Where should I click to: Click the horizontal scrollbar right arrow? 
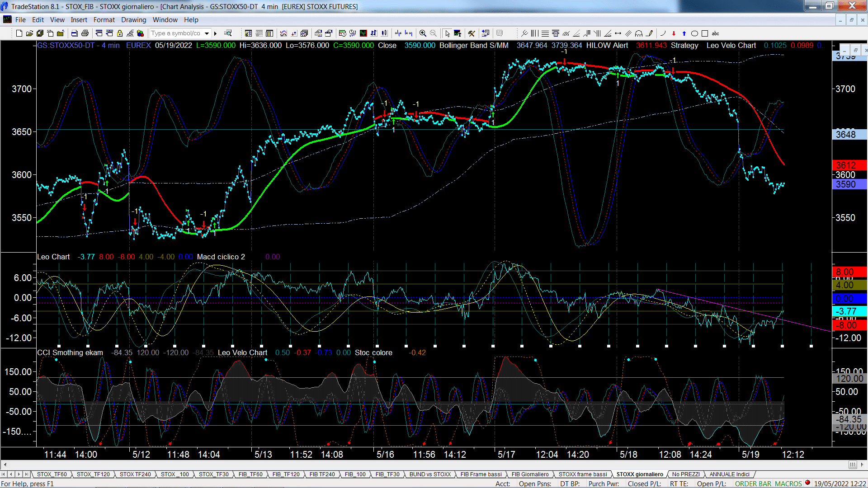(863, 465)
